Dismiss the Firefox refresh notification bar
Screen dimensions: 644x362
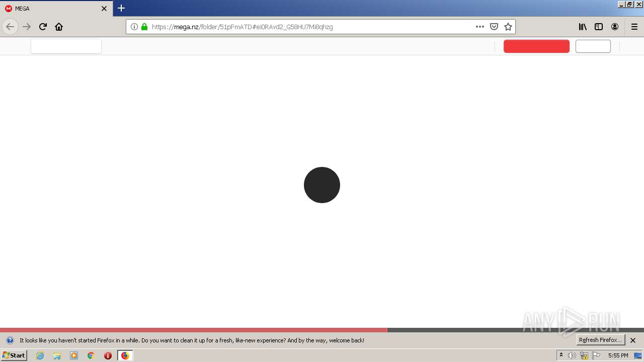coord(633,340)
